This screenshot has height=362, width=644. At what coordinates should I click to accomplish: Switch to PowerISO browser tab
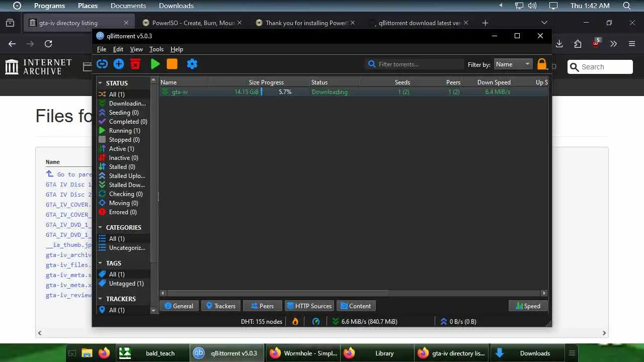(192, 23)
